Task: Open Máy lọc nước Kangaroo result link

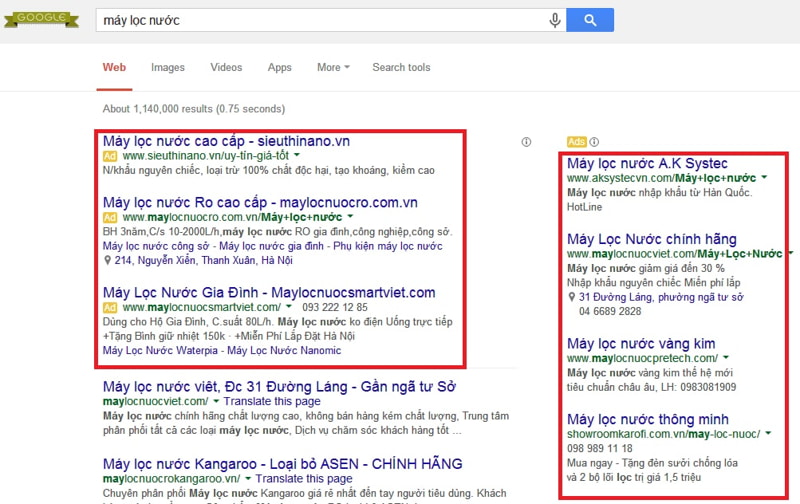Action: pyautogui.click(x=269, y=464)
